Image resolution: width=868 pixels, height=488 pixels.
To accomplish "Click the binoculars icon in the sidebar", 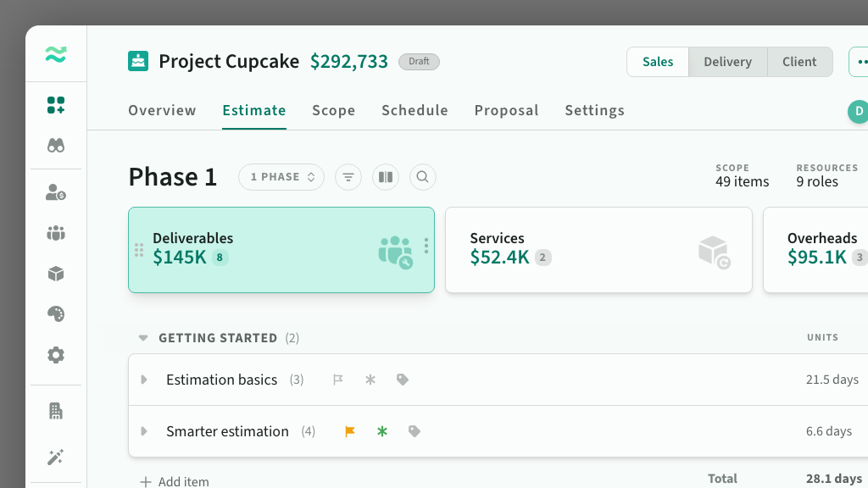I will click(x=56, y=146).
